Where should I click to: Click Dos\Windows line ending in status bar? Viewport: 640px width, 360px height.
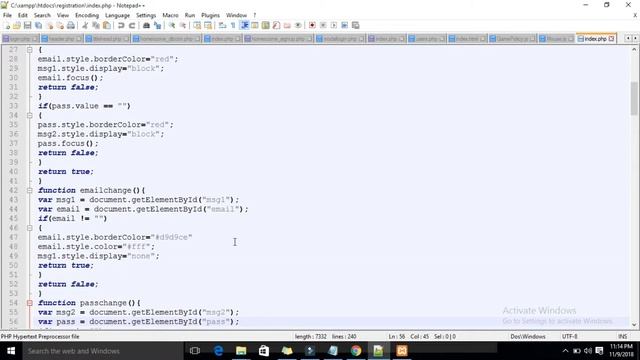click(528, 336)
